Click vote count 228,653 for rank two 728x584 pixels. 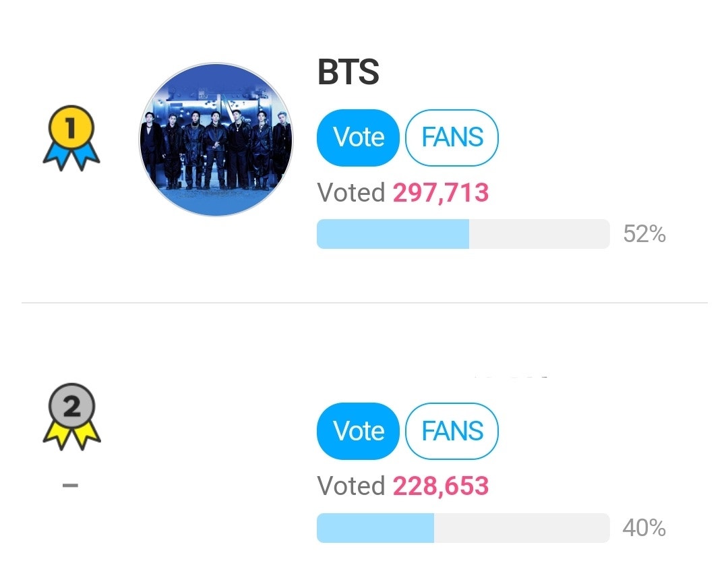pyautogui.click(x=440, y=486)
